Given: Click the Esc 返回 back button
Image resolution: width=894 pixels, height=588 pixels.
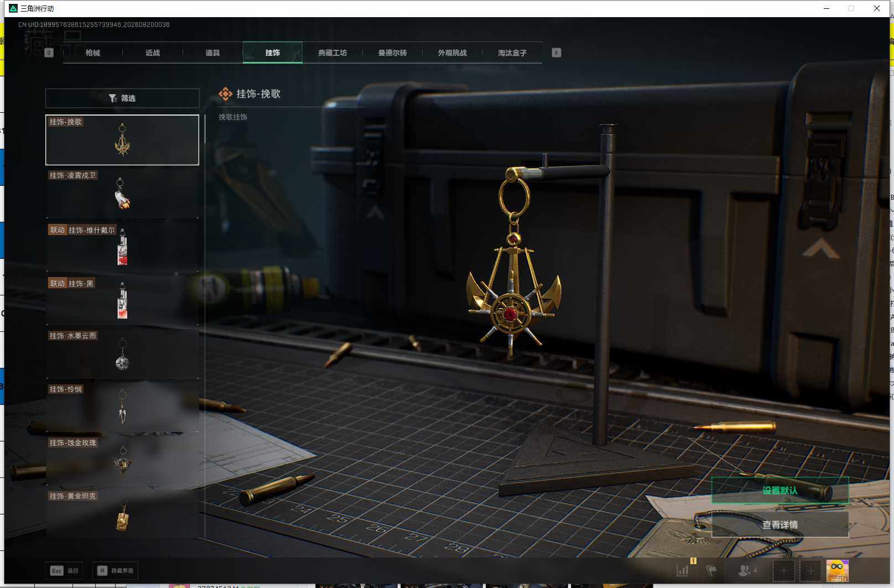Looking at the screenshot, I should point(64,570).
